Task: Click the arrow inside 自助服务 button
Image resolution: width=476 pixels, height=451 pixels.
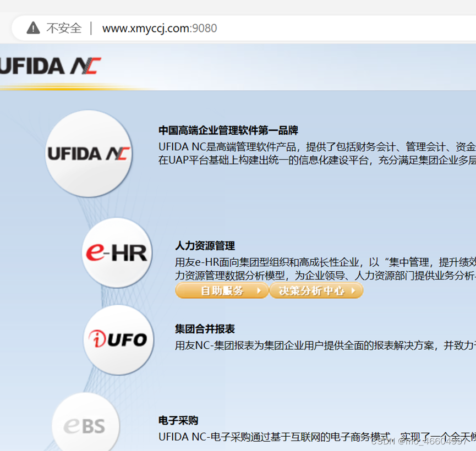Action: coord(259,290)
